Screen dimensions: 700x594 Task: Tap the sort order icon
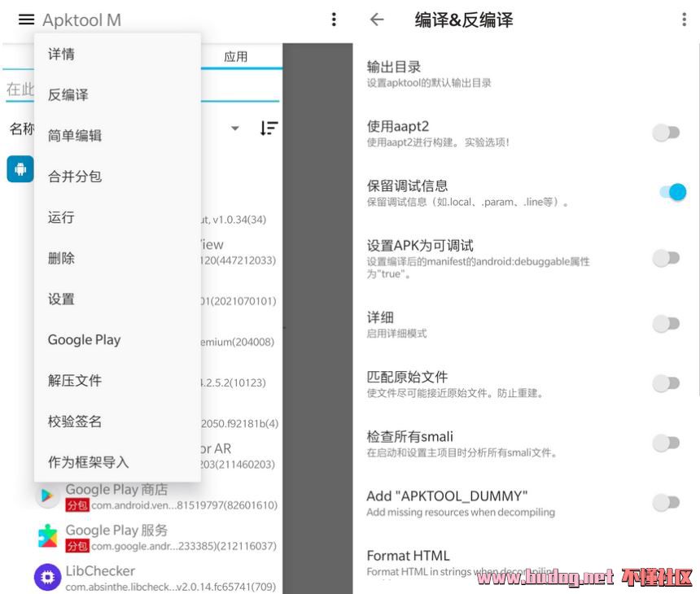269,129
